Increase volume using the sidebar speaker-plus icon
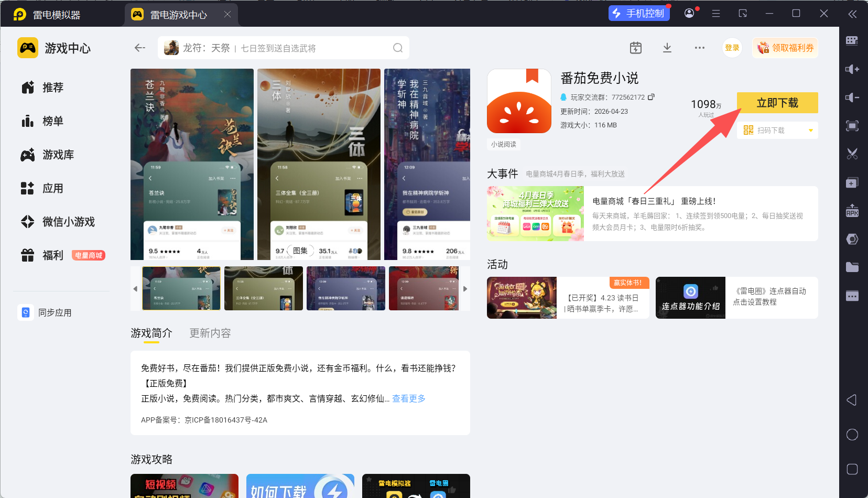The height and width of the screenshot is (498, 868). coord(852,69)
